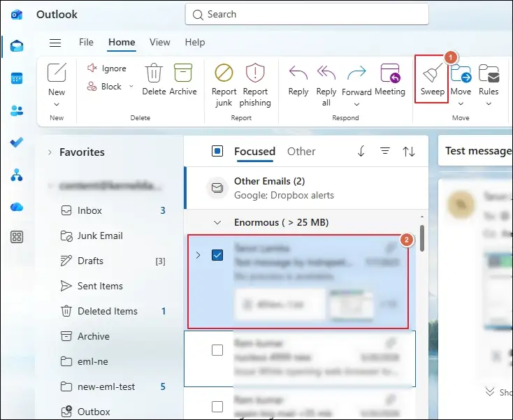Click the filter lines icon
The image size is (513, 420).
pos(385,151)
